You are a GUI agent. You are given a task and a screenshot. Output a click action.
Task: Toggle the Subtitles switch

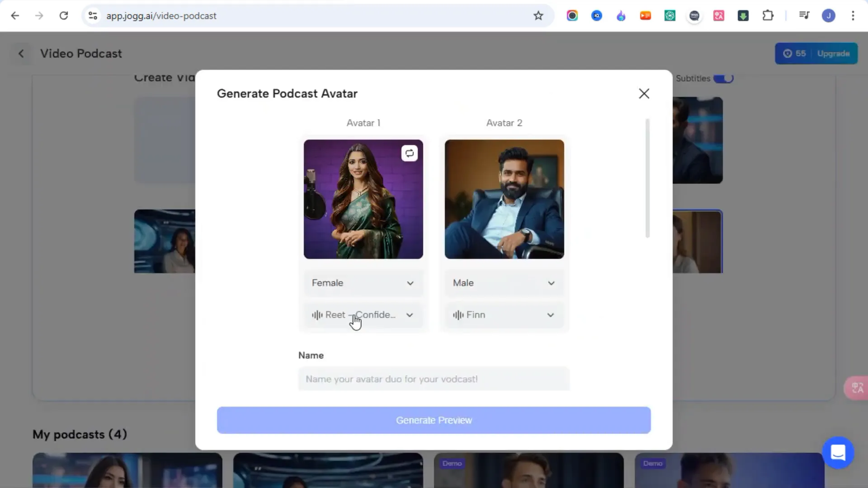724,79
